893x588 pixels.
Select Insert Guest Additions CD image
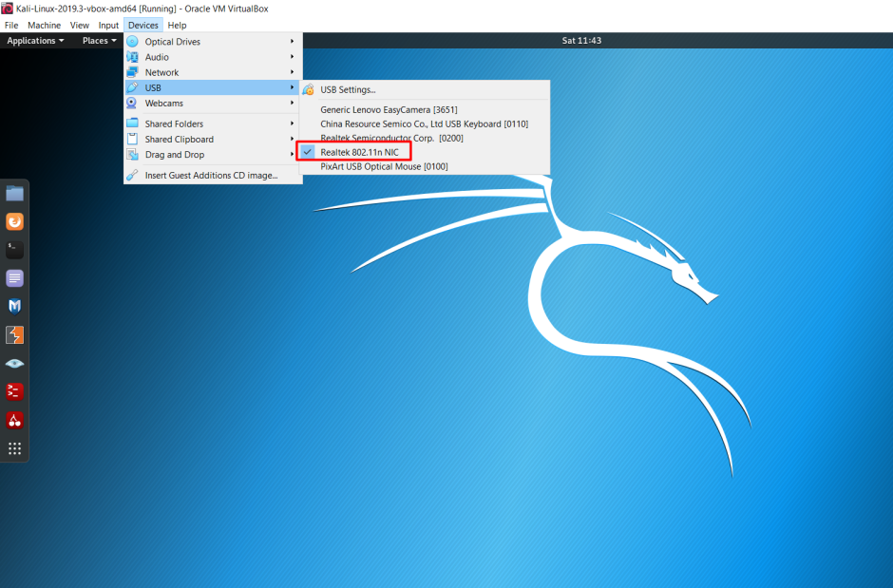pos(213,176)
